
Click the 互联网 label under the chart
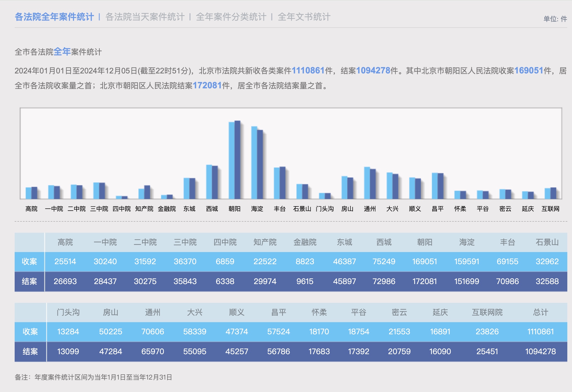coord(550,209)
